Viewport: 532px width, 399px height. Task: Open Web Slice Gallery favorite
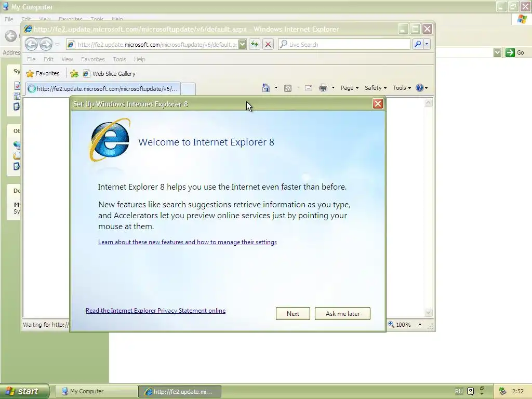pos(109,74)
